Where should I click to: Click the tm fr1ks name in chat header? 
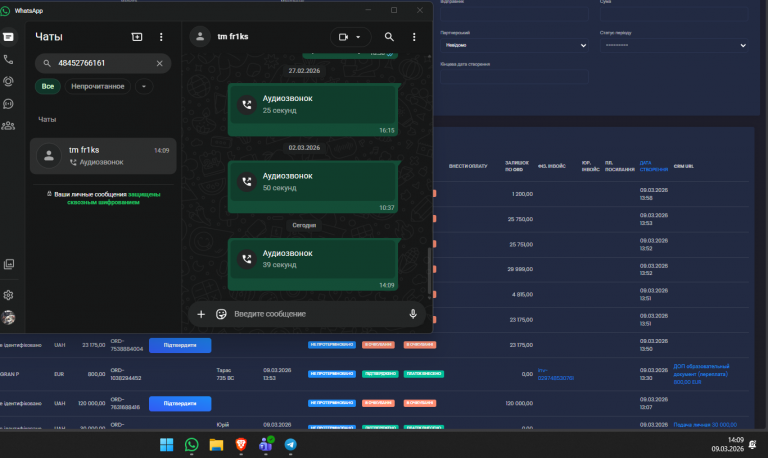[233, 37]
